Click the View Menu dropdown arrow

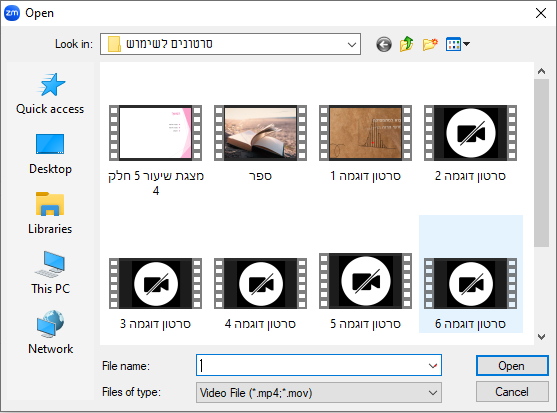click(466, 44)
